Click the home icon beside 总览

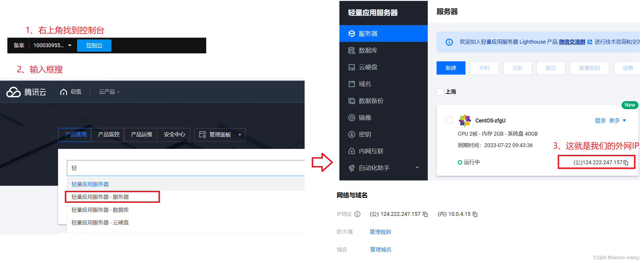63,92
